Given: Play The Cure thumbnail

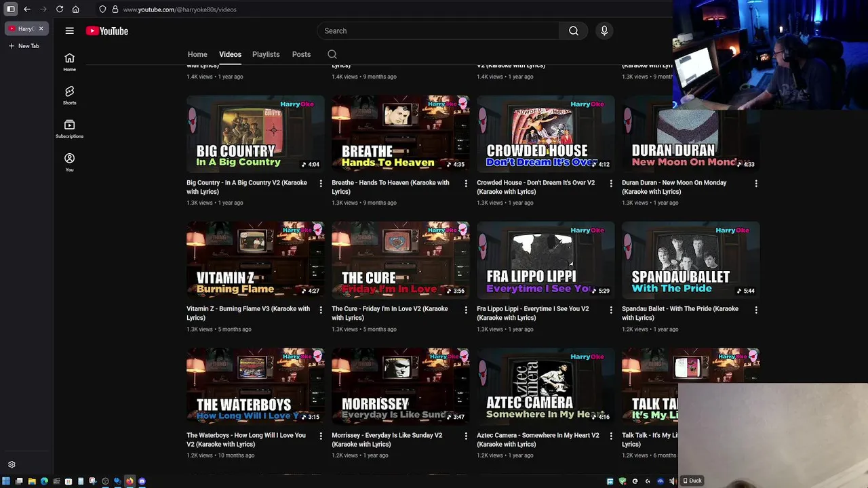Looking at the screenshot, I should [401, 260].
